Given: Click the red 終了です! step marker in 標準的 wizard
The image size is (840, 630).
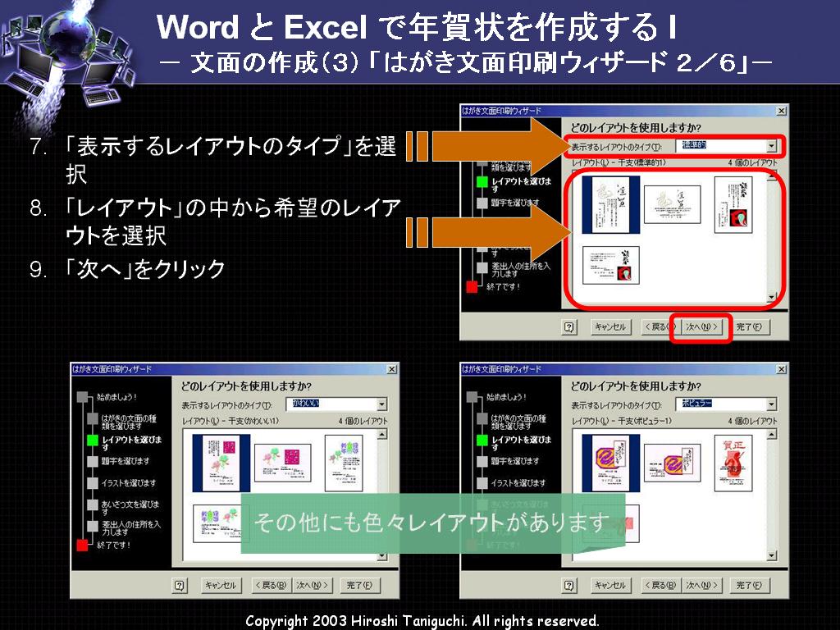Looking at the screenshot, I should tap(472, 286).
